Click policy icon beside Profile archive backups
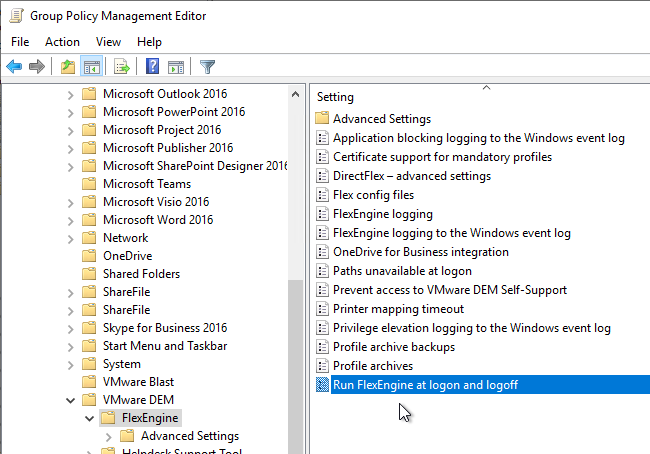Image resolution: width=650 pixels, height=454 pixels. [x=322, y=347]
